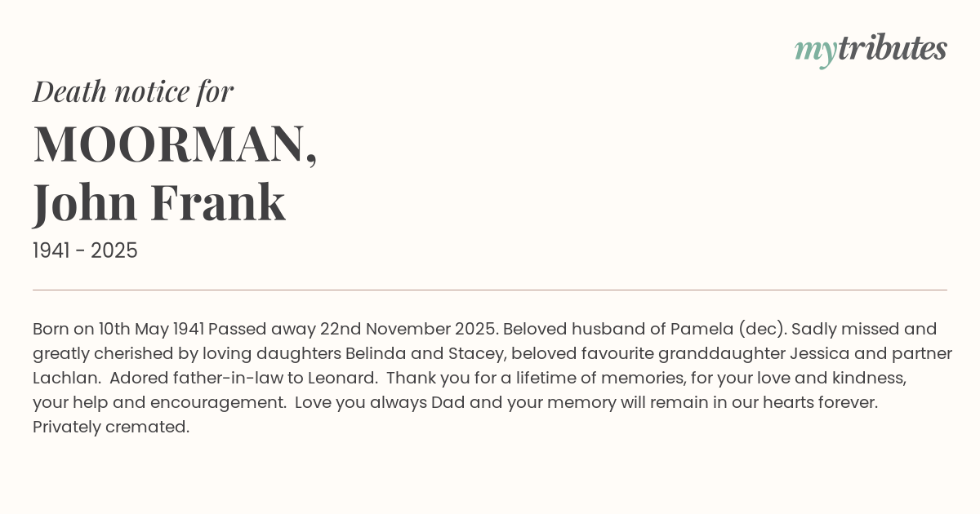Click the mytributes logo
Screen dimensions: 980x514
pyautogui.click(x=870, y=49)
